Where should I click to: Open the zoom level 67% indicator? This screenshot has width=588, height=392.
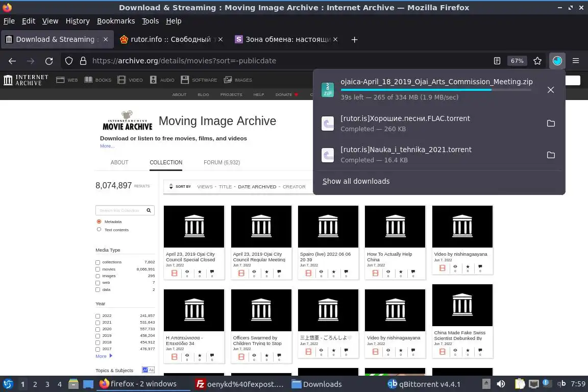[x=517, y=61]
